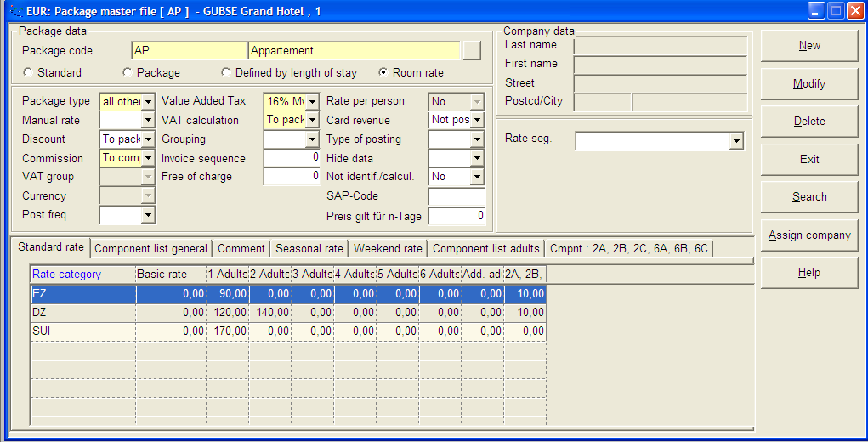This screenshot has height=442, width=868.
Task: Click the Package code field AP
Action: coord(189,51)
